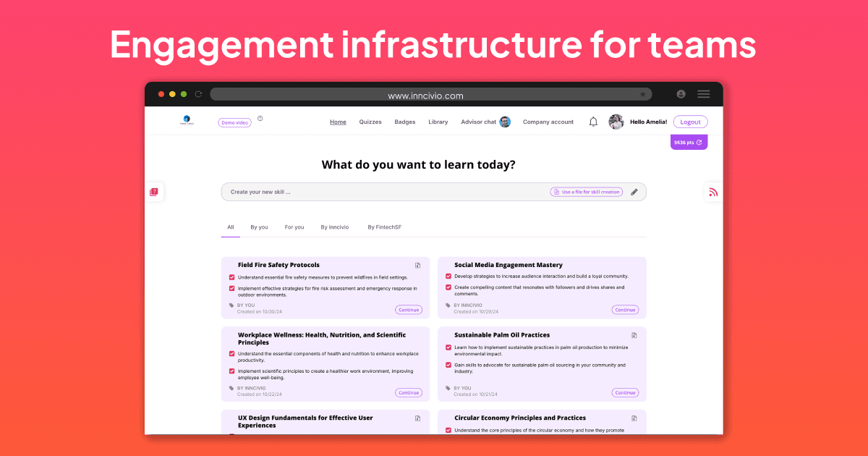Click the Advisor chat avatar picture
Image resolution: width=868 pixels, height=456 pixels.
coord(505,122)
